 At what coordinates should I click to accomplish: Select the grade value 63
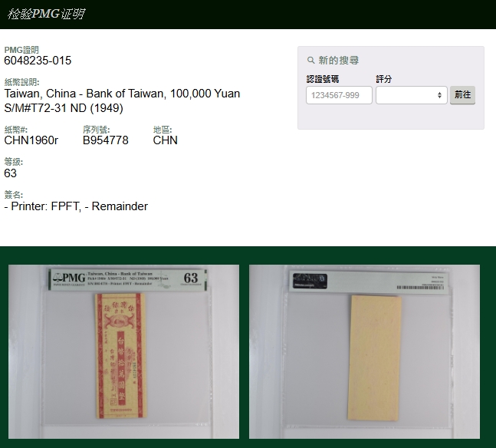point(11,173)
